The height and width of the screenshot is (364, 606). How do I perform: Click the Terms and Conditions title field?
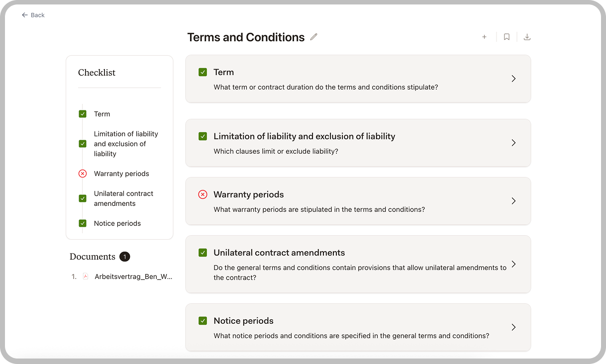pyautogui.click(x=246, y=37)
